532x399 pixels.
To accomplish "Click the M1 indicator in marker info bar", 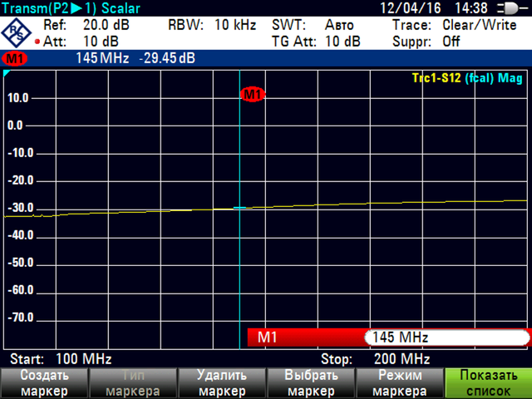I will tap(14, 59).
